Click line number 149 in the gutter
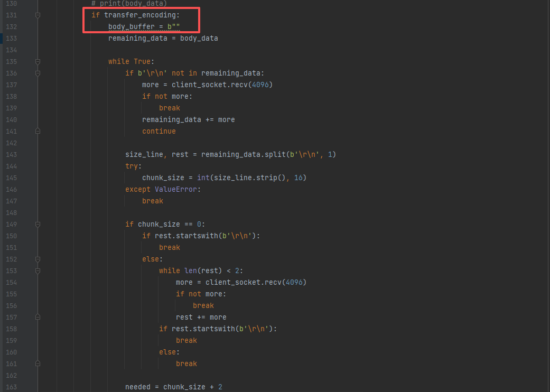550x392 pixels. pyautogui.click(x=11, y=224)
